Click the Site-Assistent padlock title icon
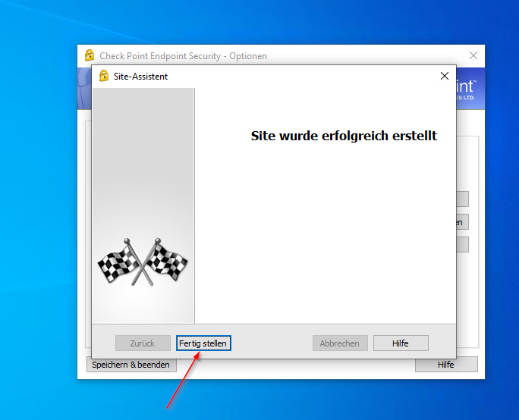This screenshot has width=519, height=420. (104, 76)
